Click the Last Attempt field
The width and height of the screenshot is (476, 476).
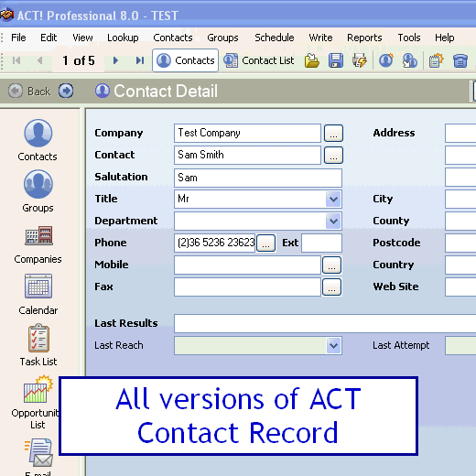pos(460,345)
